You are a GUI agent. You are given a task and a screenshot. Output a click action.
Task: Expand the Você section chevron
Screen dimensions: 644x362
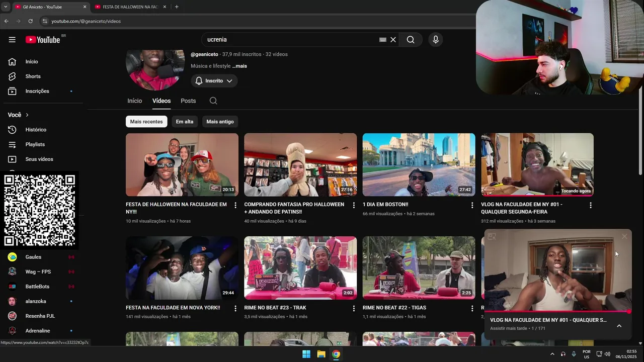pos(27,115)
